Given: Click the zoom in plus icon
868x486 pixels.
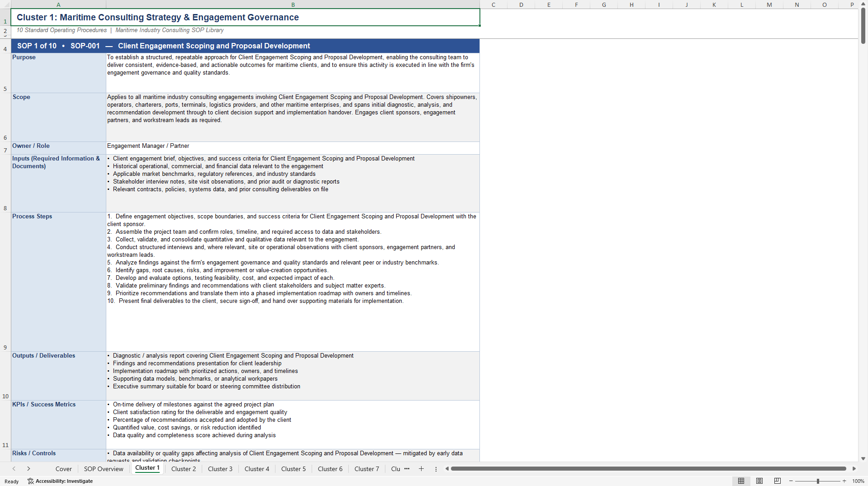Looking at the screenshot, I should tap(844, 481).
